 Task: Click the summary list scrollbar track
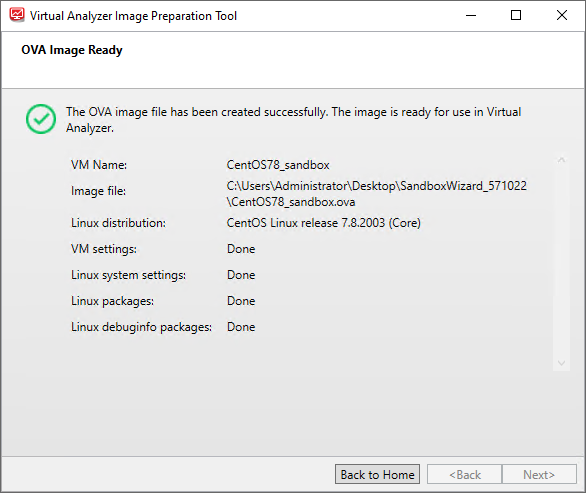point(561,262)
